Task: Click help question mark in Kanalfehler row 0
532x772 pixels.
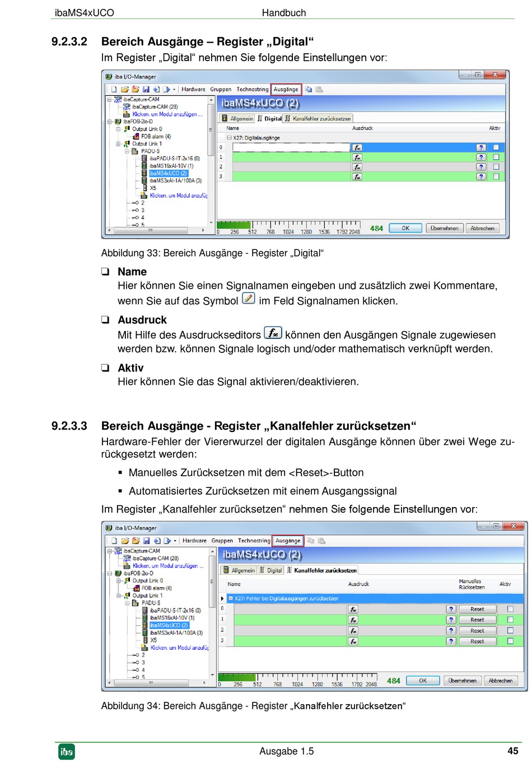Action: (451, 610)
